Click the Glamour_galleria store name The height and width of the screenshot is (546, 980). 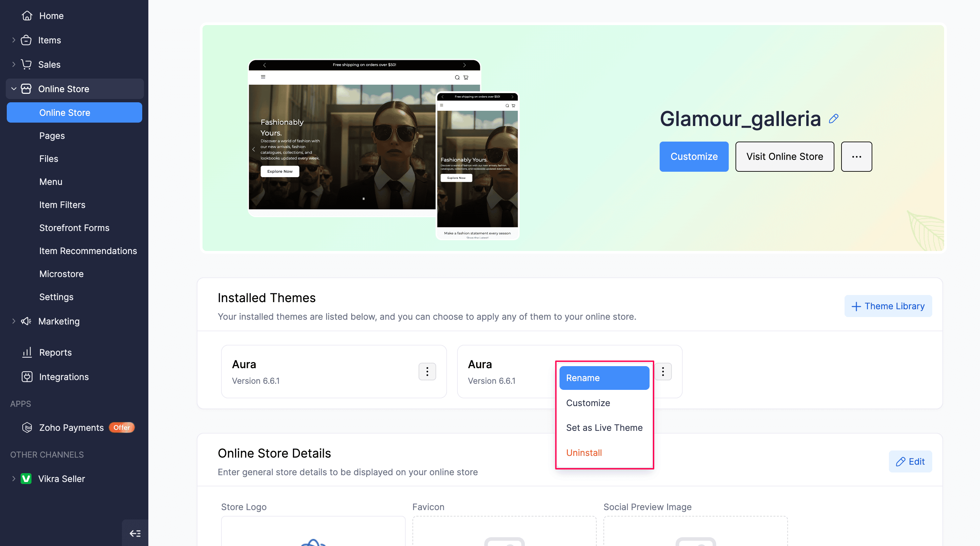[740, 119]
